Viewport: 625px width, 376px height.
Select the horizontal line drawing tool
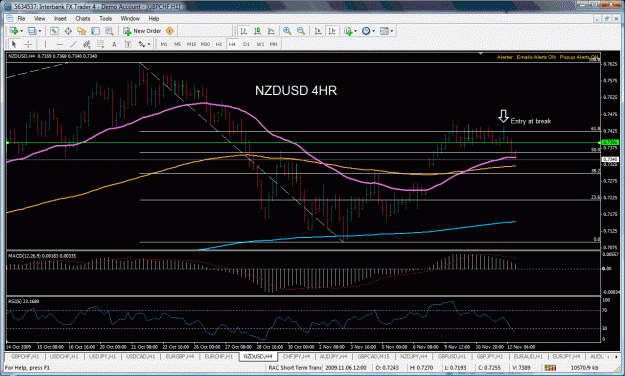[59, 44]
